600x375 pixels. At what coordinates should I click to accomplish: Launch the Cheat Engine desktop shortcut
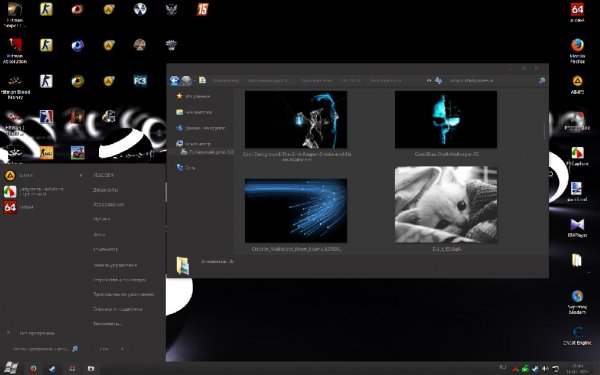577,336
